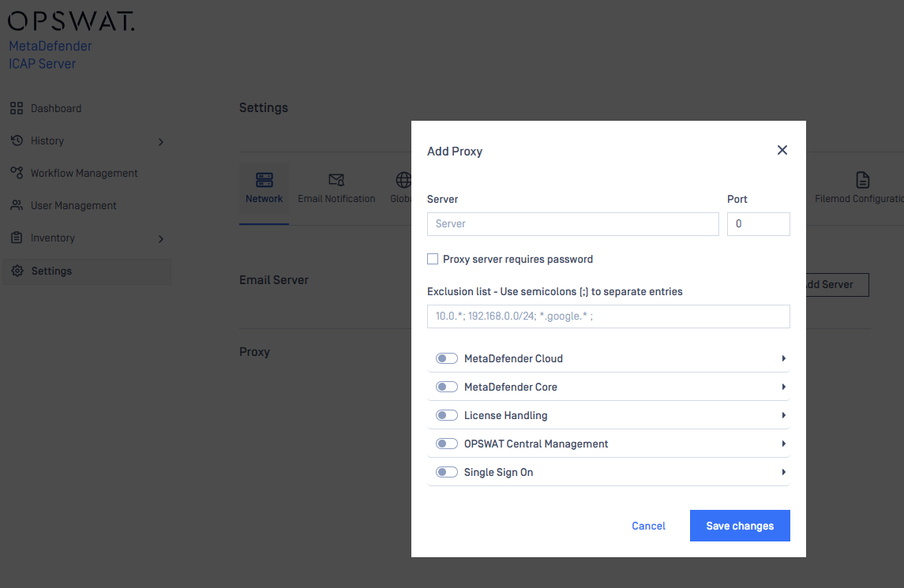Enable the MetaDefender Cloud toggle

(x=446, y=358)
